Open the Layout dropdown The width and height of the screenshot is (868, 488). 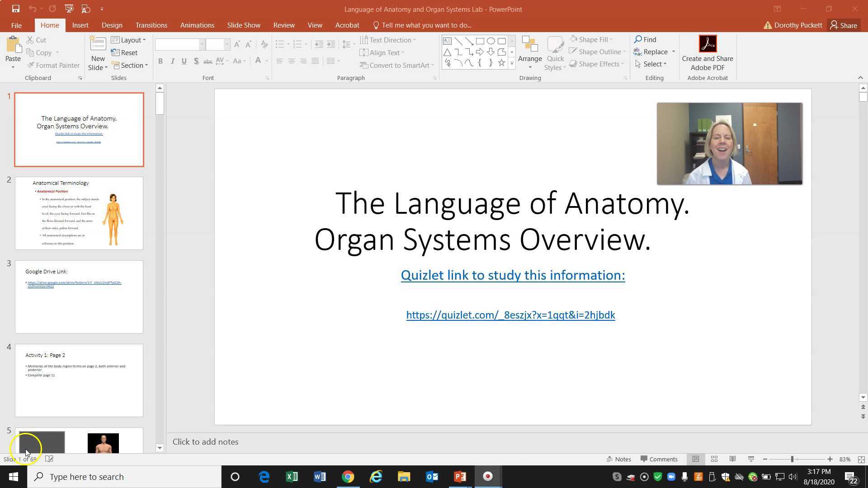(129, 40)
